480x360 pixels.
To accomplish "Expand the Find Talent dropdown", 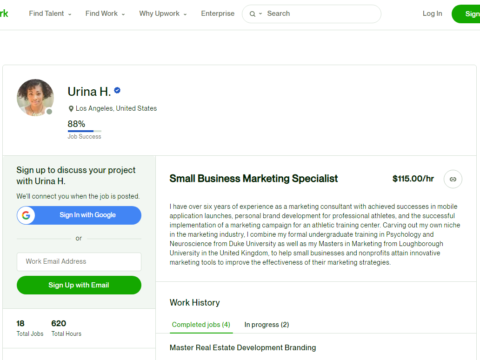I will [50, 14].
